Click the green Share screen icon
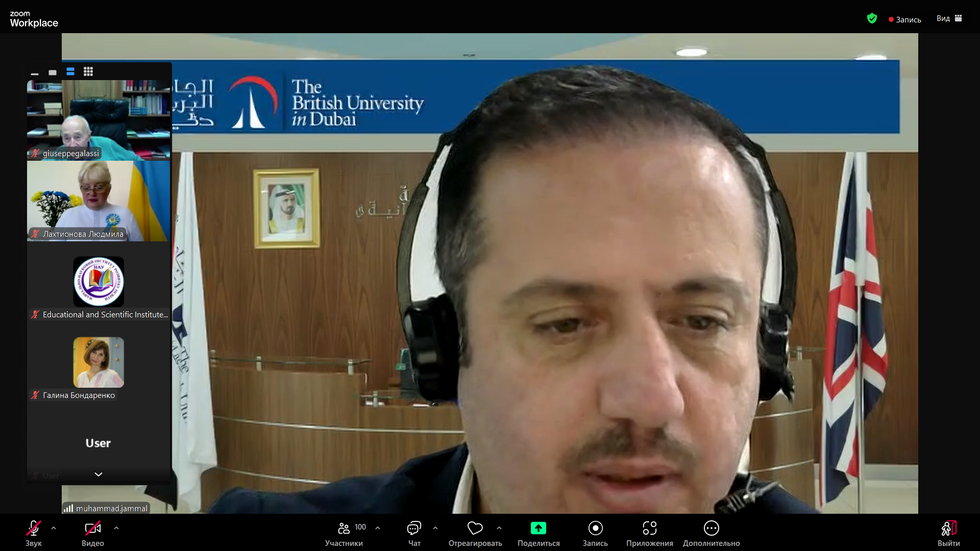 pos(538,528)
